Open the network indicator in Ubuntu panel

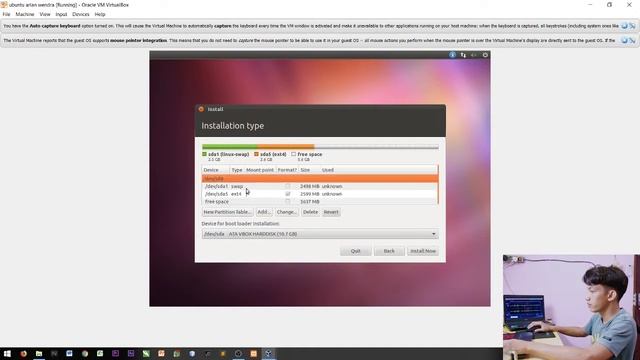click(463, 55)
